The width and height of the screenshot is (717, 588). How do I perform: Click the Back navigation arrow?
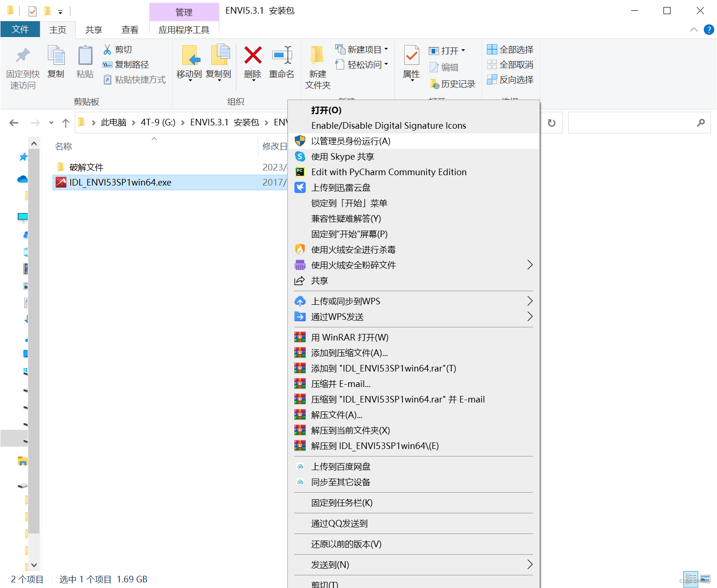pyautogui.click(x=14, y=123)
